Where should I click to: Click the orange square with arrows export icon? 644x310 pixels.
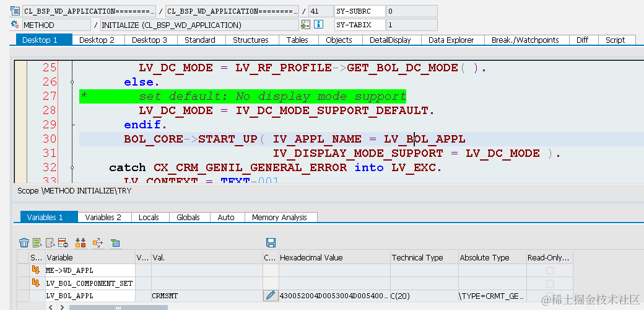(98, 243)
